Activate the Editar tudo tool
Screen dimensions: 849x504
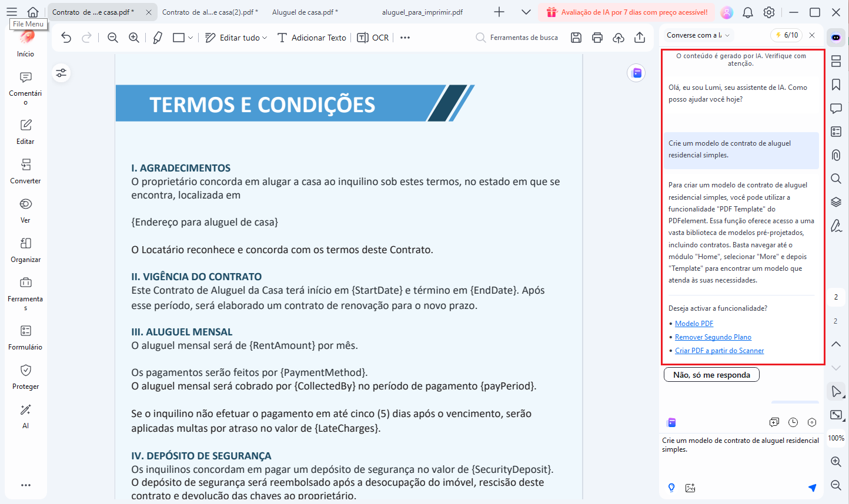pyautogui.click(x=229, y=37)
